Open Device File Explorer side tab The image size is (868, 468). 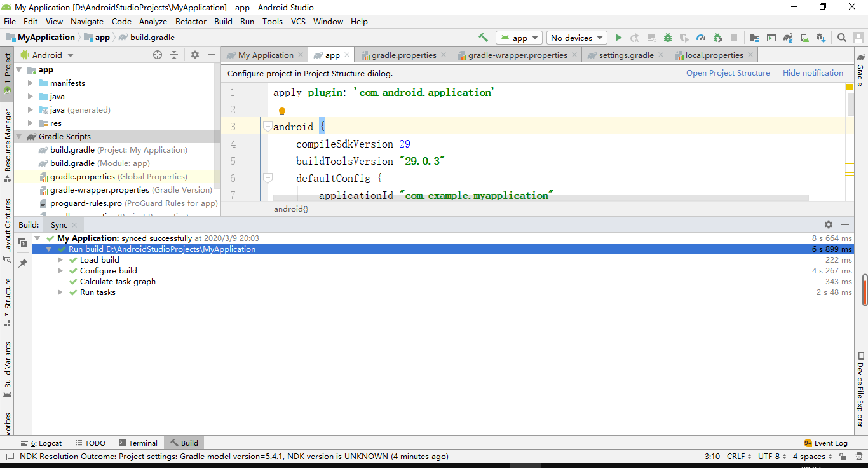(860, 388)
